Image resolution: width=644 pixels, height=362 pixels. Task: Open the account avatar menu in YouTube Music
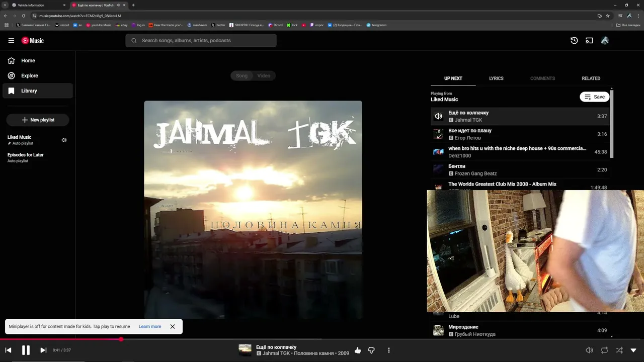(x=605, y=41)
